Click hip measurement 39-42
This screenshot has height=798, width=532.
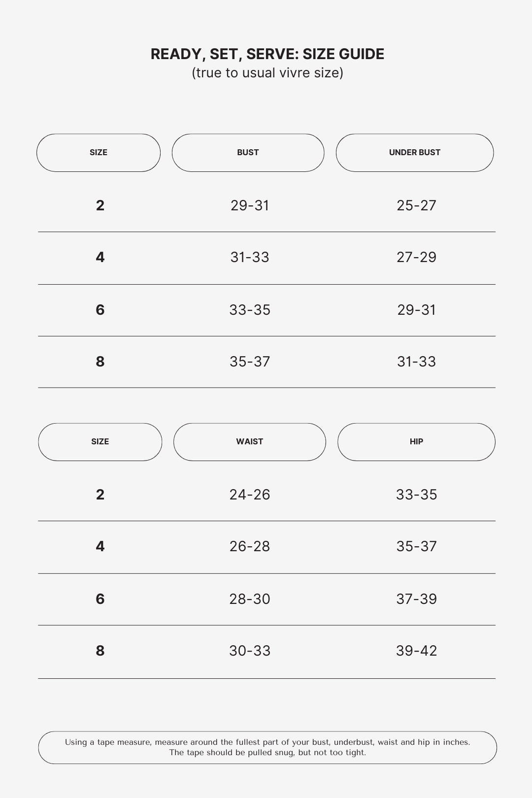click(x=416, y=651)
